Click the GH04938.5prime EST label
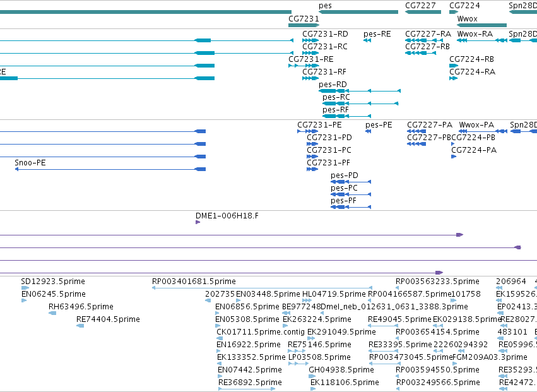 click(341, 371)
